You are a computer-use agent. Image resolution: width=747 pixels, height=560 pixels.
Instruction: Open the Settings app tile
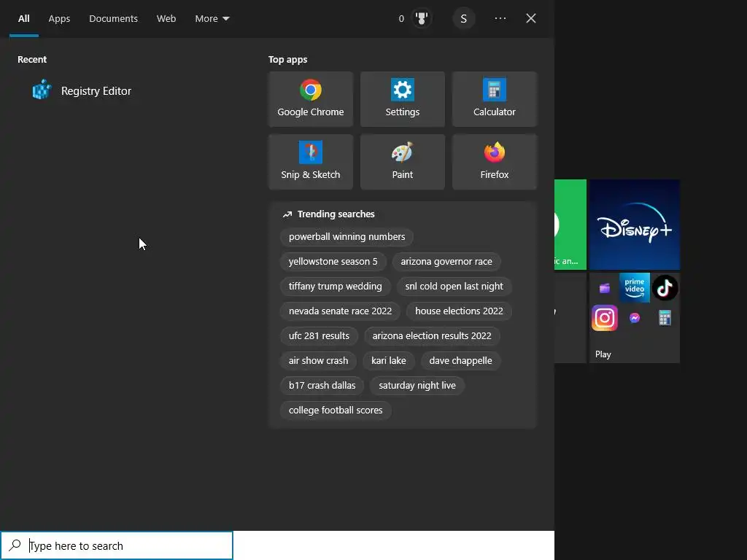click(x=403, y=99)
